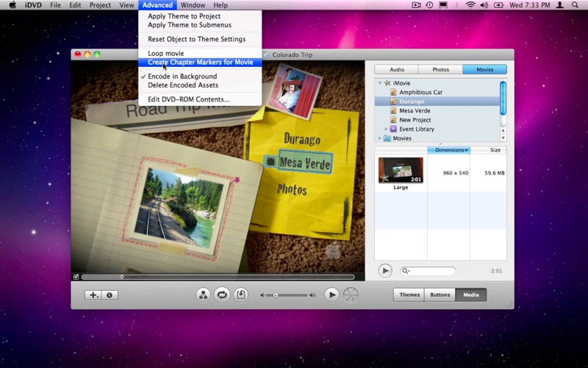Image resolution: width=588 pixels, height=368 pixels.
Task: Click the user account icon in menu bar
Action: pos(560,5)
